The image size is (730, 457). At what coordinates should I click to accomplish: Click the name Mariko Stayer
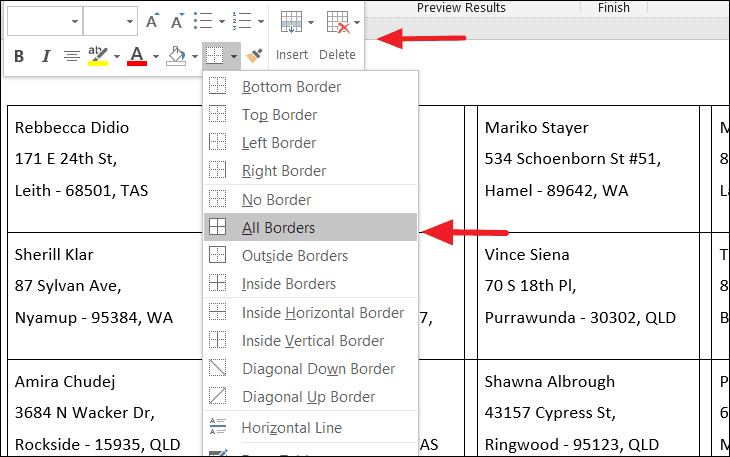click(x=536, y=128)
